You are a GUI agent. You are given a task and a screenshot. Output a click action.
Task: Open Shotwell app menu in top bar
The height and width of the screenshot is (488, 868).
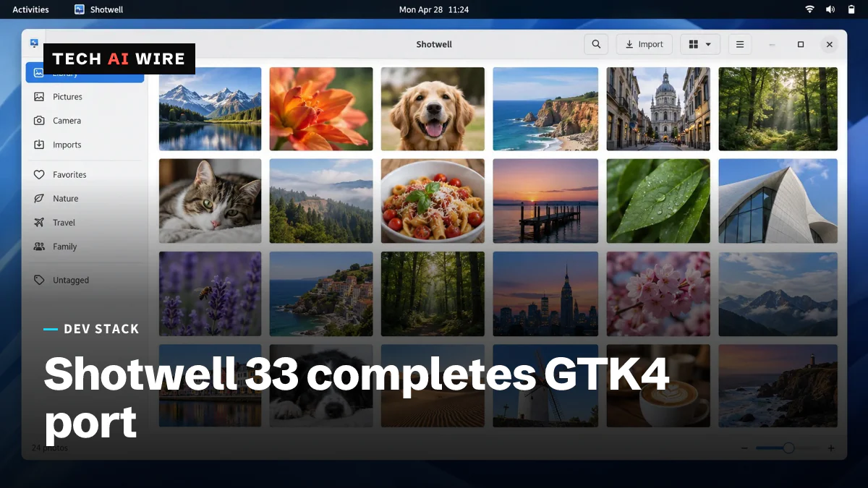coord(99,9)
